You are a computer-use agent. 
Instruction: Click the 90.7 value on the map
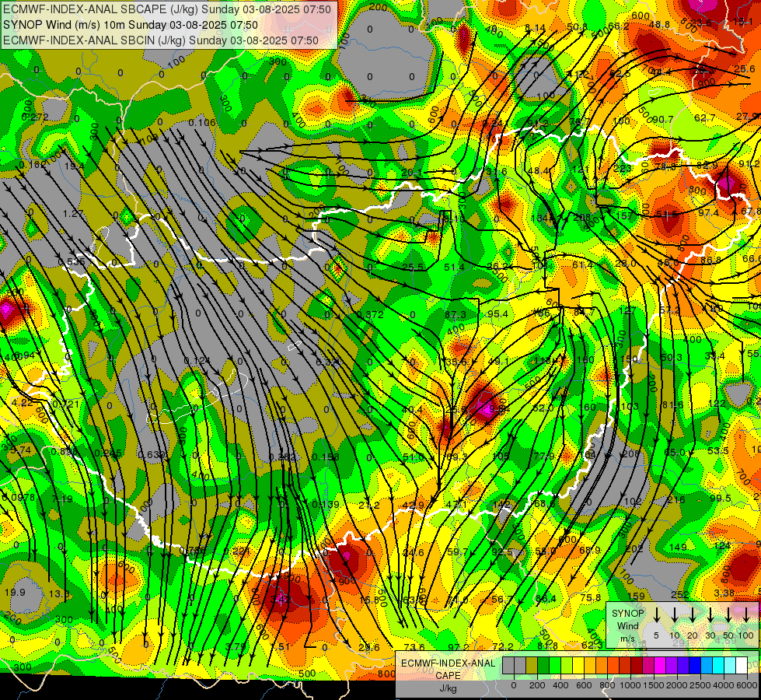tap(662, 120)
